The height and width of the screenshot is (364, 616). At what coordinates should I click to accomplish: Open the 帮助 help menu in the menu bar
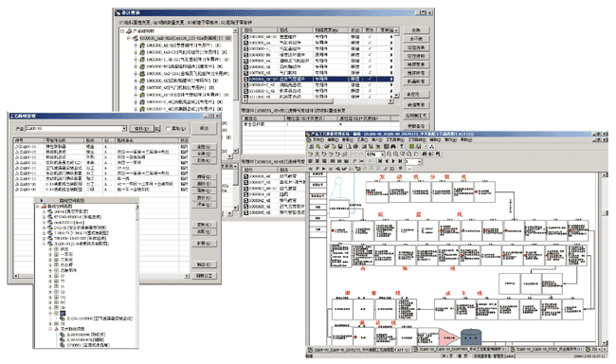click(466, 140)
